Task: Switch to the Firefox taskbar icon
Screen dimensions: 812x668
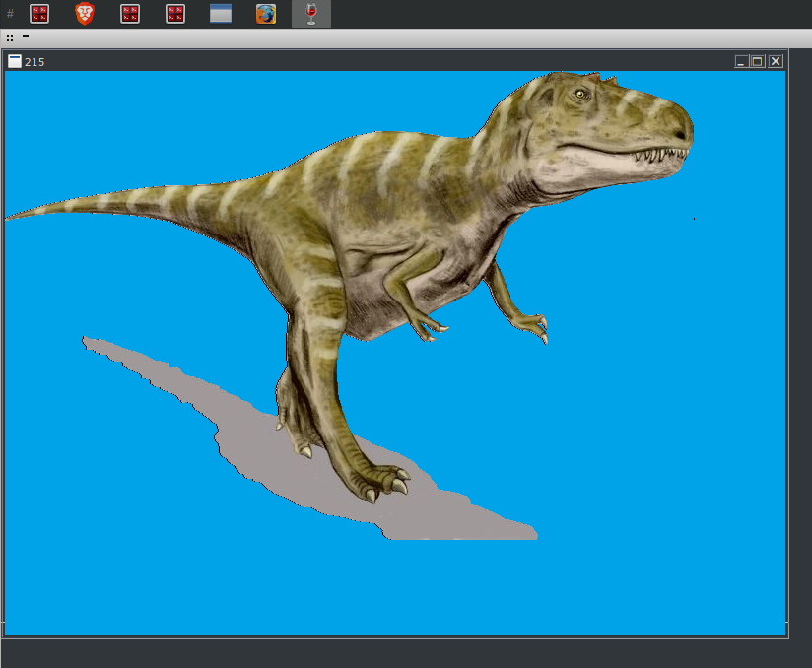Action: point(266,14)
